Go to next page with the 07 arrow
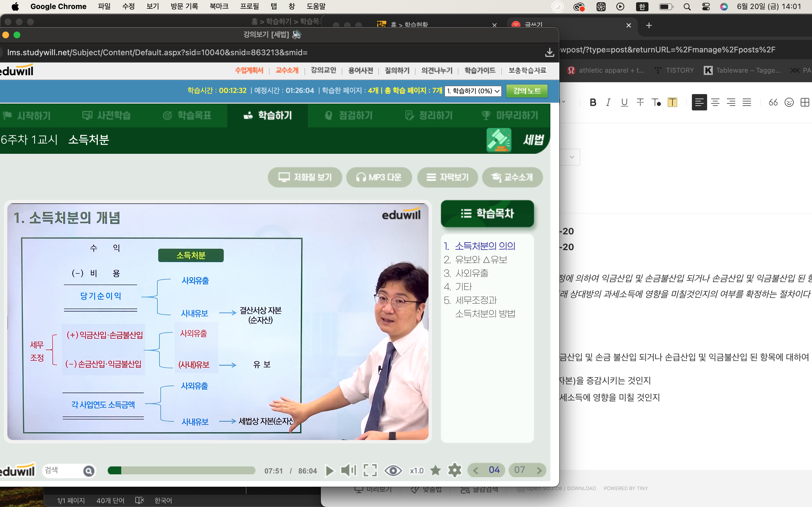Image resolution: width=812 pixels, height=507 pixels. click(x=539, y=470)
